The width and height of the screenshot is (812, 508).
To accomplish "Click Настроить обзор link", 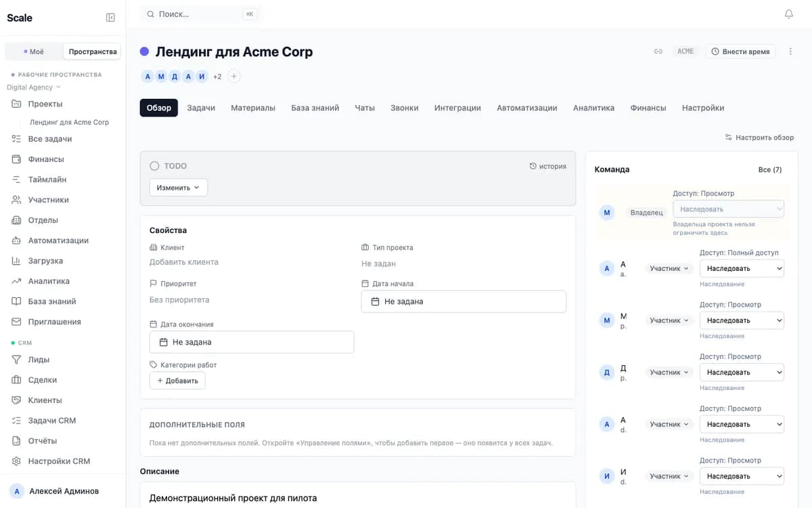I will (759, 137).
